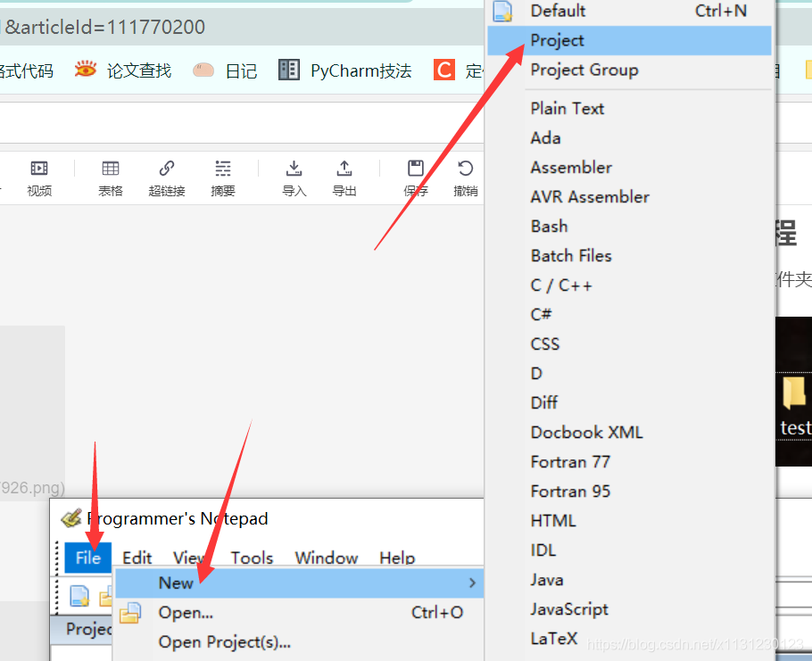Choose Ada file type

(629, 137)
